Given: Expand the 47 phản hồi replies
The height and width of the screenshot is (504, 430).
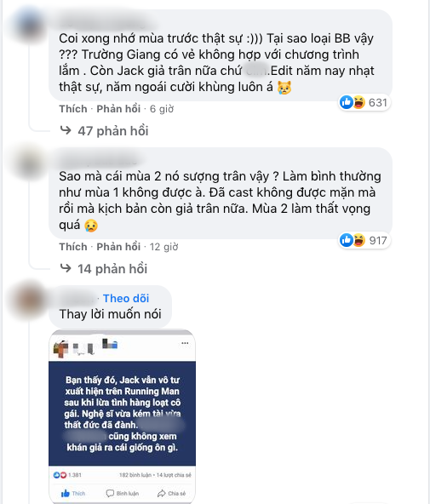Looking at the screenshot, I should [x=112, y=131].
